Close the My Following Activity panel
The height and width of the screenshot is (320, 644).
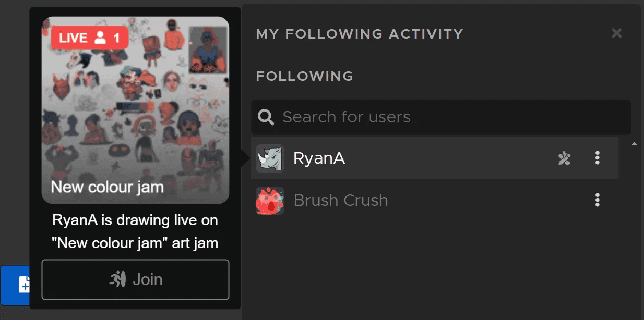[x=616, y=33]
